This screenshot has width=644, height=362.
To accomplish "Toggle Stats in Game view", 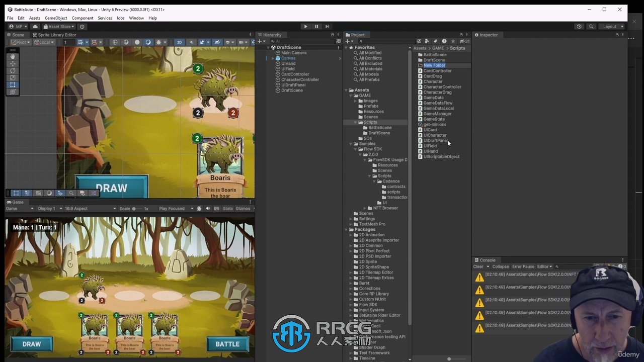I will pos(228,209).
